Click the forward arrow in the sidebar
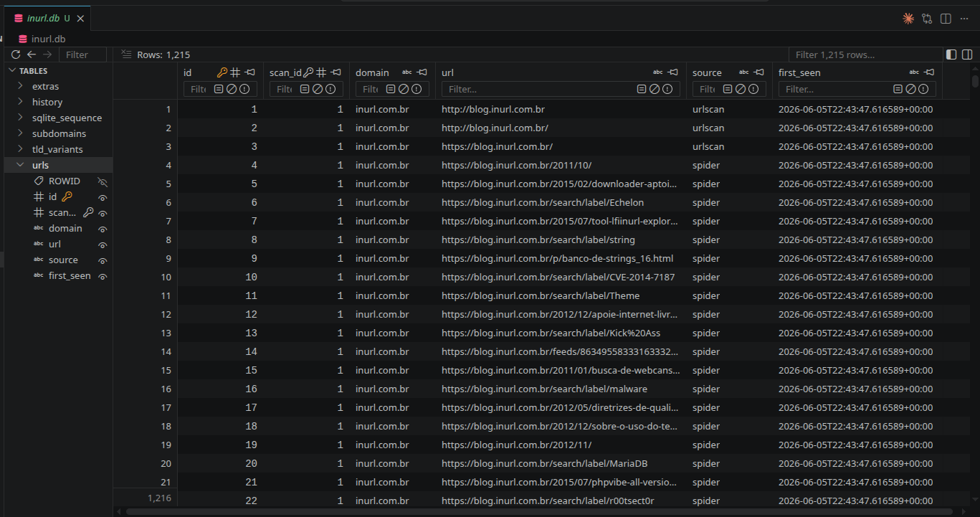980x517 pixels. 47,54
